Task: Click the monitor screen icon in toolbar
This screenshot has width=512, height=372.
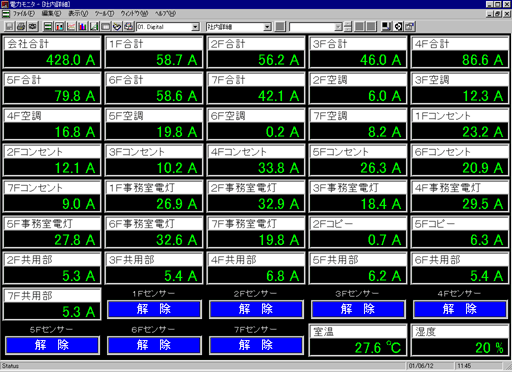Action: click(387, 26)
